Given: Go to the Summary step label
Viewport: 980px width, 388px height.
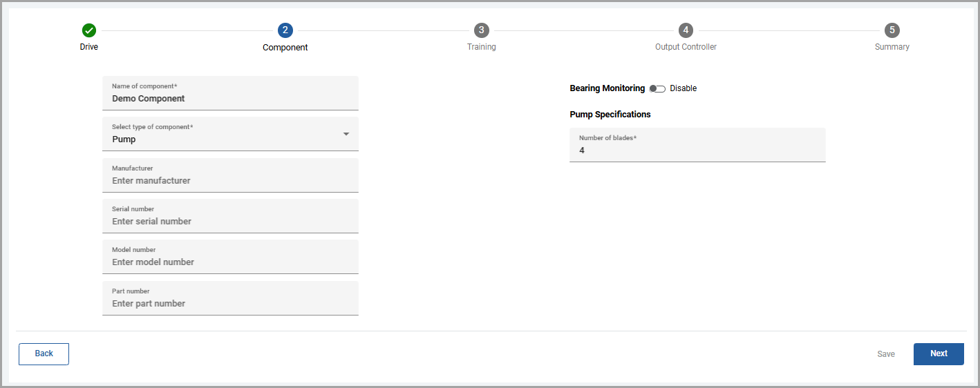Looking at the screenshot, I should tap(892, 47).
